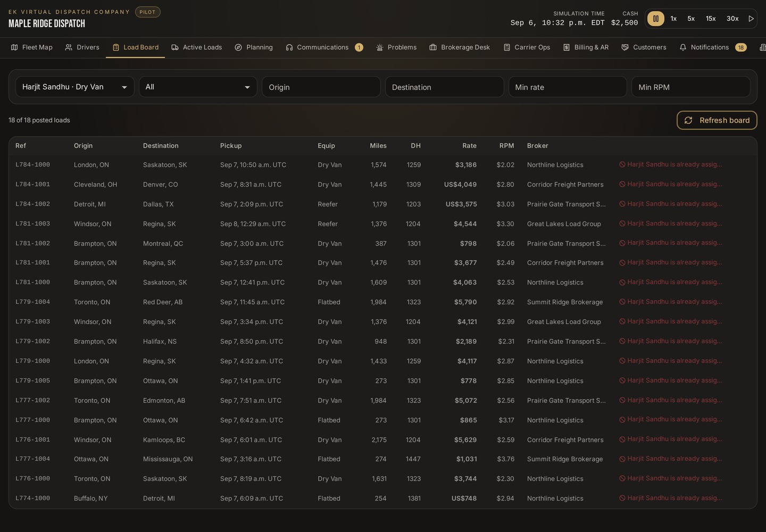Click the Ref column header
This screenshot has width=766, height=532.
point(21,146)
